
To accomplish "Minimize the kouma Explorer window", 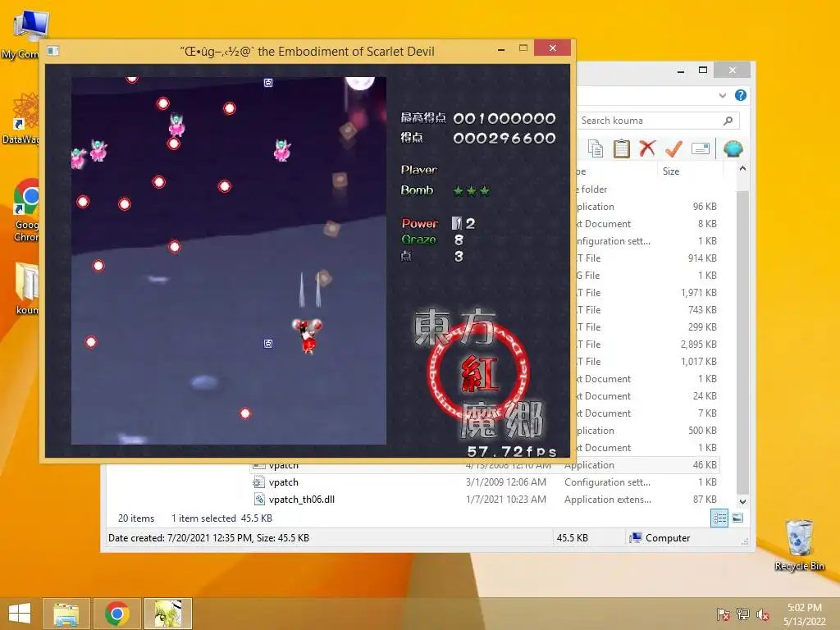I will click(x=680, y=71).
